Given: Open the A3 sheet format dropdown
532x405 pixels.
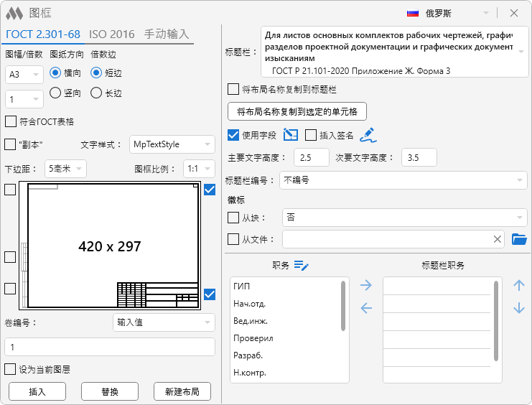Looking at the screenshot, I should tap(22, 75).
